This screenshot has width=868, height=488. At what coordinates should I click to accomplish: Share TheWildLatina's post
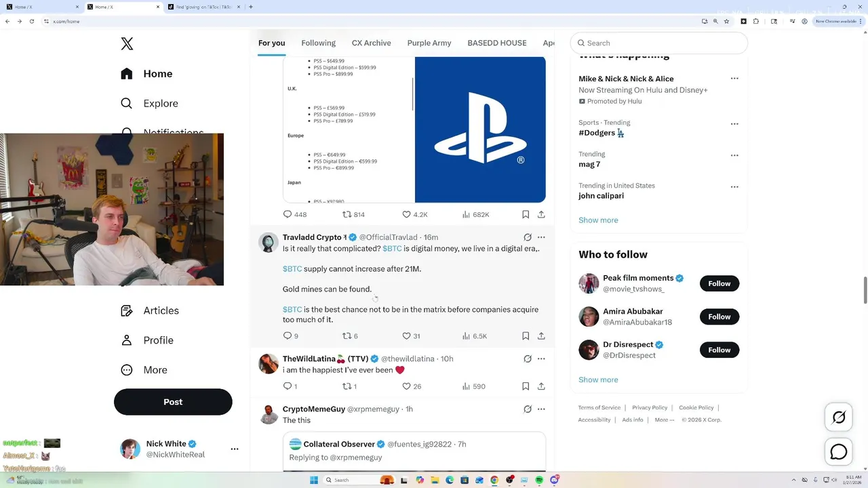pyautogui.click(x=541, y=386)
